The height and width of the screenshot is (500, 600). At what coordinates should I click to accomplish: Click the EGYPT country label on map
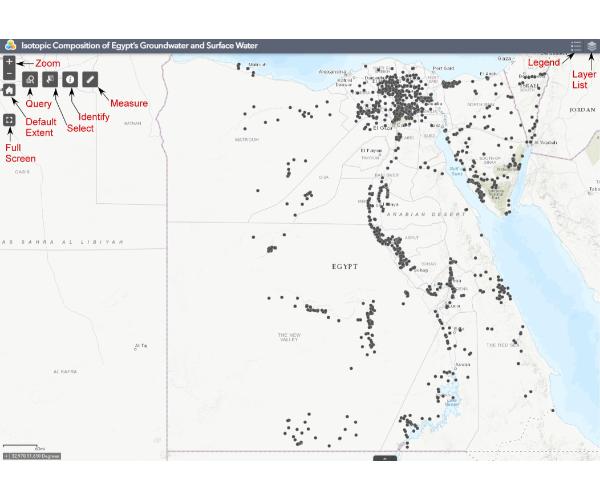pyautogui.click(x=345, y=268)
